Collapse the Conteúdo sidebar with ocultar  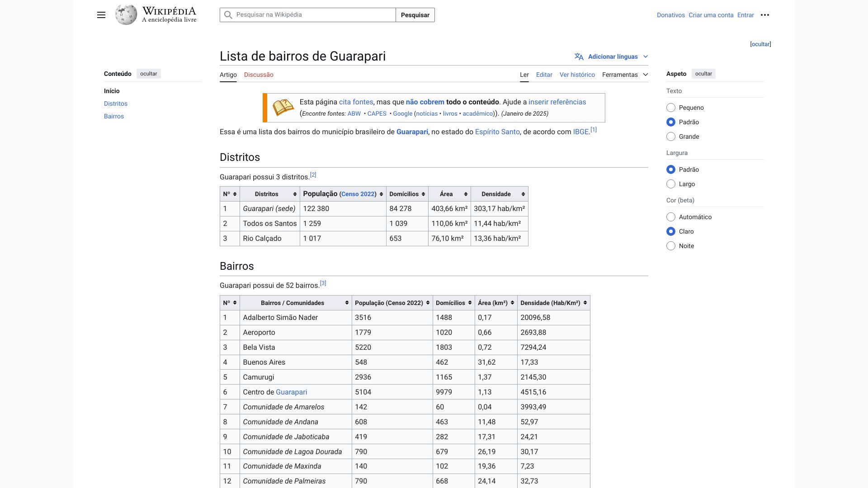click(149, 74)
